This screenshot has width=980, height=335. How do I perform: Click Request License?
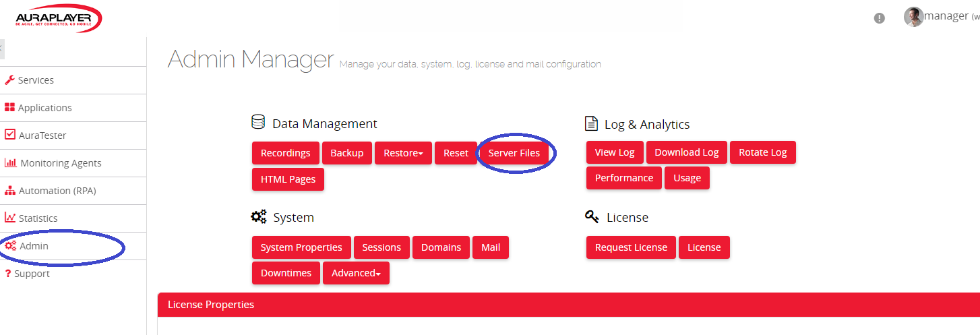pos(632,247)
